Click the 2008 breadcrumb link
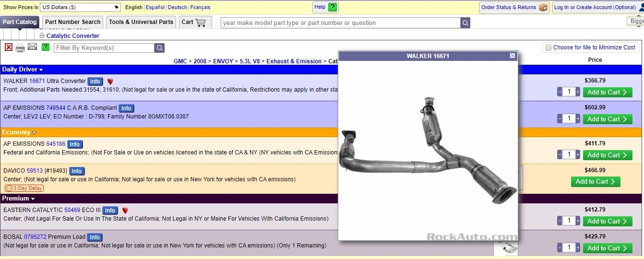This screenshot has height=259, width=644. pyautogui.click(x=200, y=61)
